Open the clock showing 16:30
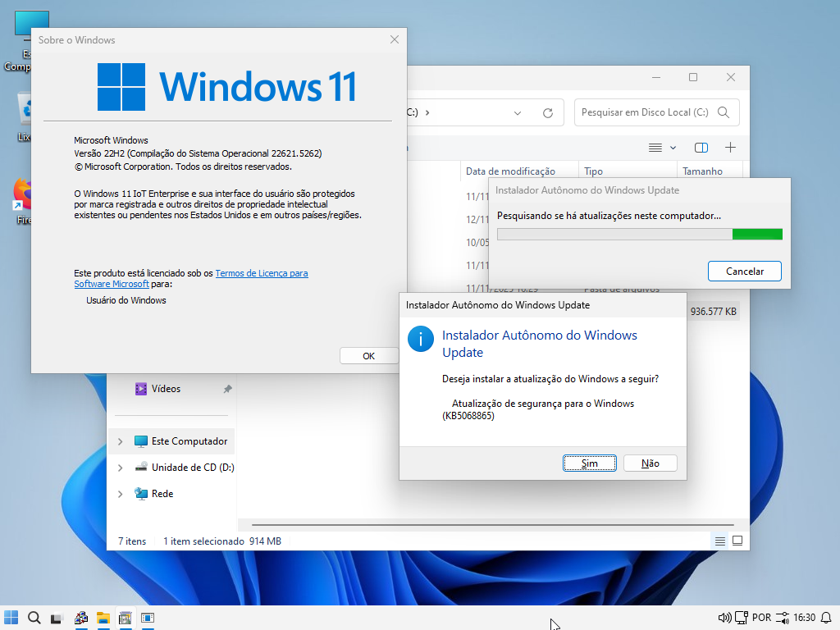Viewport: 840px width, 630px height. pyautogui.click(x=804, y=618)
